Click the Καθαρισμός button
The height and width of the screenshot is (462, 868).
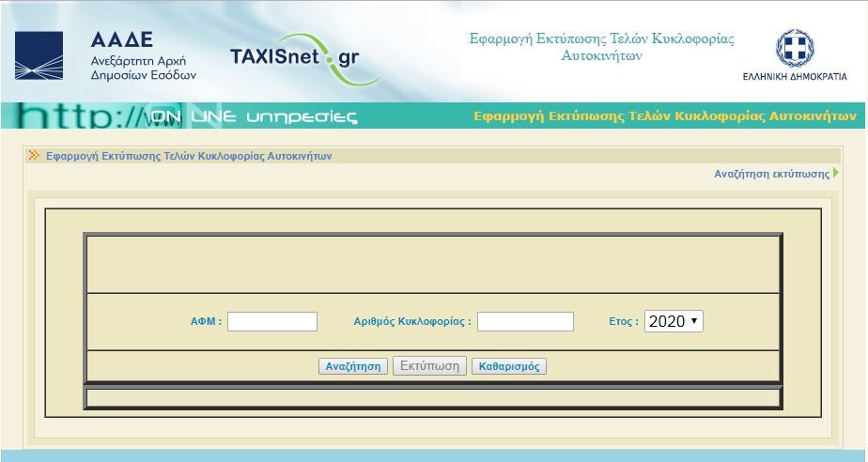point(509,366)
